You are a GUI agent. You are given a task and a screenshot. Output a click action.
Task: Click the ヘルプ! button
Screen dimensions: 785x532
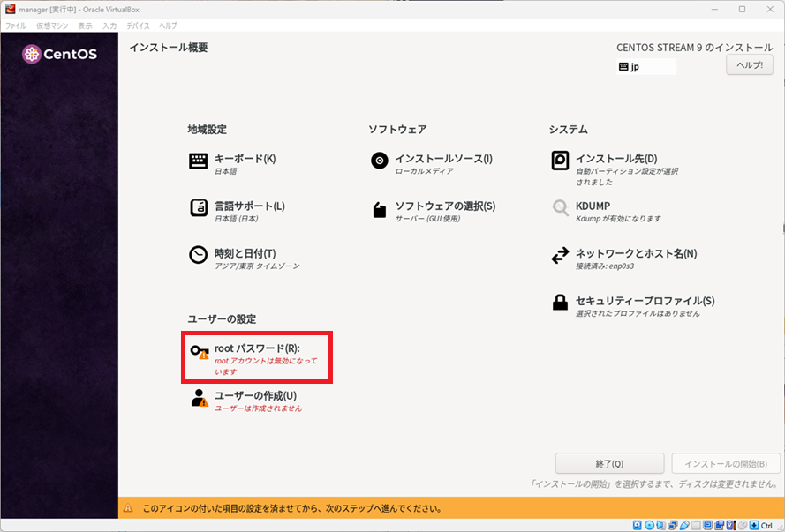point(750,65)
